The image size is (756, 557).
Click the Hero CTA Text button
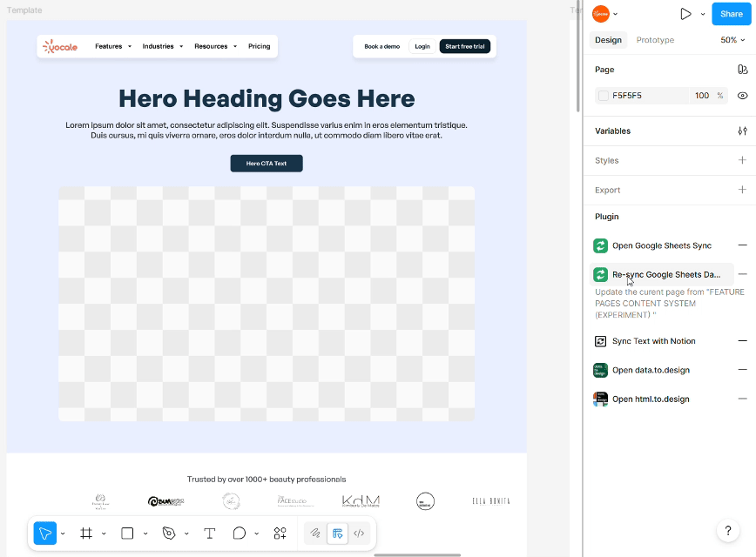tap(267, 164)
